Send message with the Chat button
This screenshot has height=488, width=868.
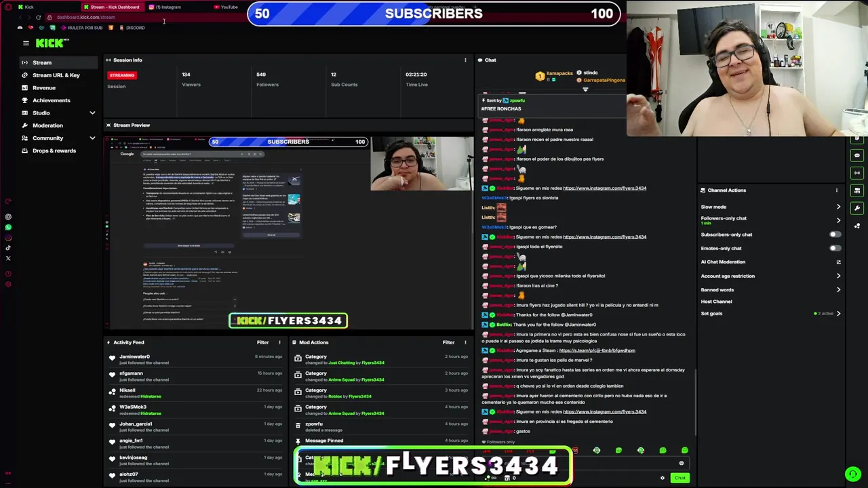coord(679,478)
